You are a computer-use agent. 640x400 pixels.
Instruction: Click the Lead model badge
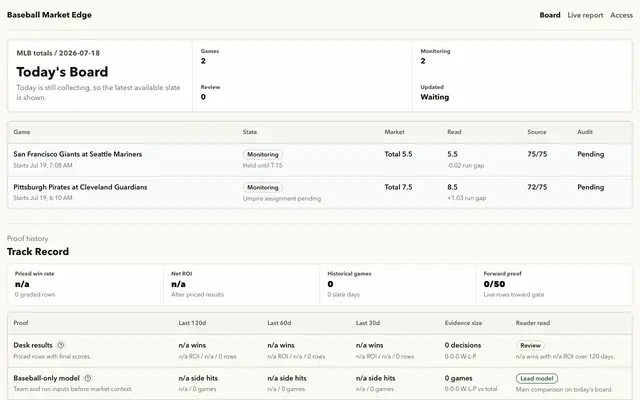537,378
